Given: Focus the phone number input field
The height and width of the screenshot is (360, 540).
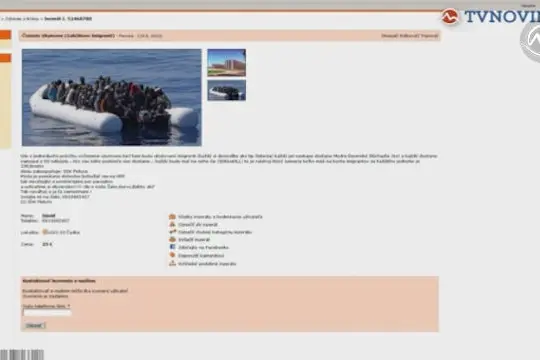Looking at the screenshot, I should pyautogui.click(x=47, y=313).
